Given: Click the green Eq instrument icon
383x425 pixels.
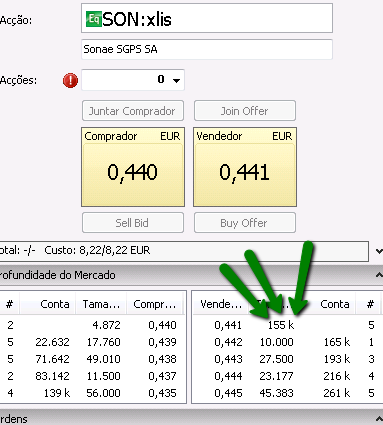Looking at the screenshot, I should 94,19.
